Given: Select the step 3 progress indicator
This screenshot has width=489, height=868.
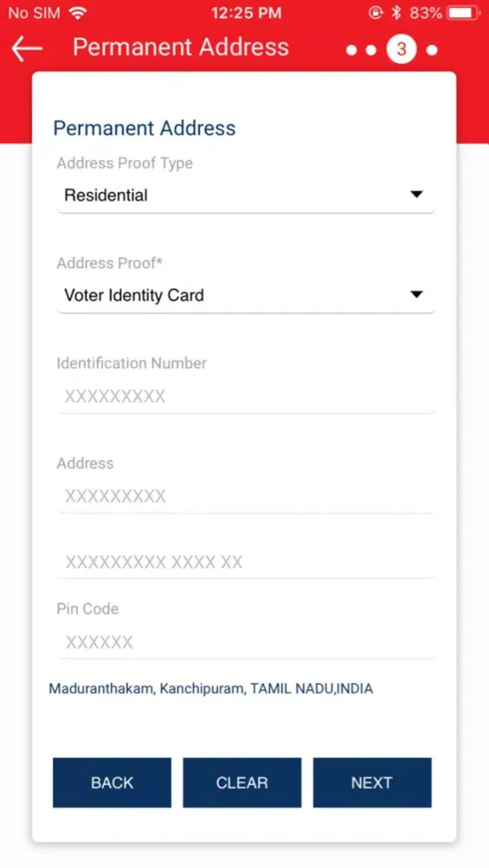Looking at the screenshot, I should click(x=401, y=49).
